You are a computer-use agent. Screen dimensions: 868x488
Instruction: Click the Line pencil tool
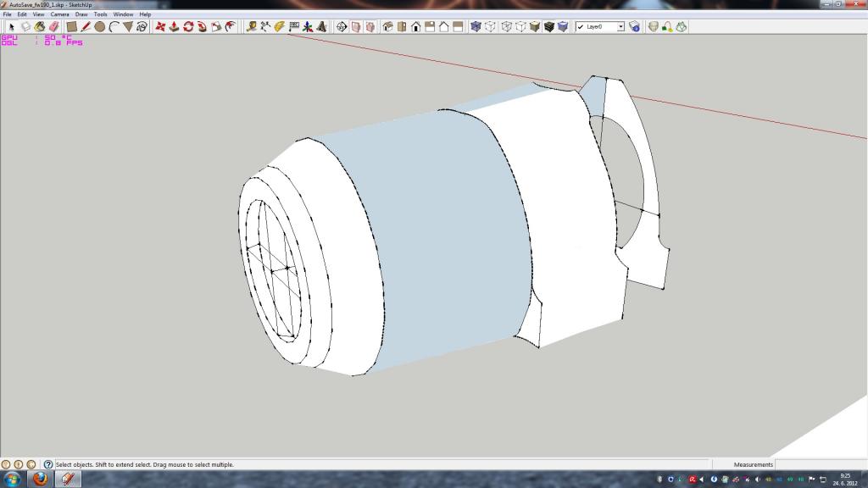86,26
